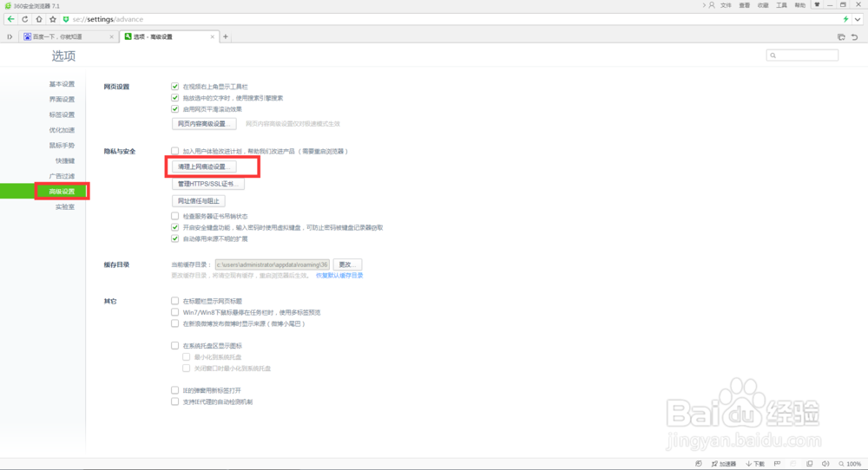Toggle 开启安全键盘功能 checkbox

(x=175, y=227)
